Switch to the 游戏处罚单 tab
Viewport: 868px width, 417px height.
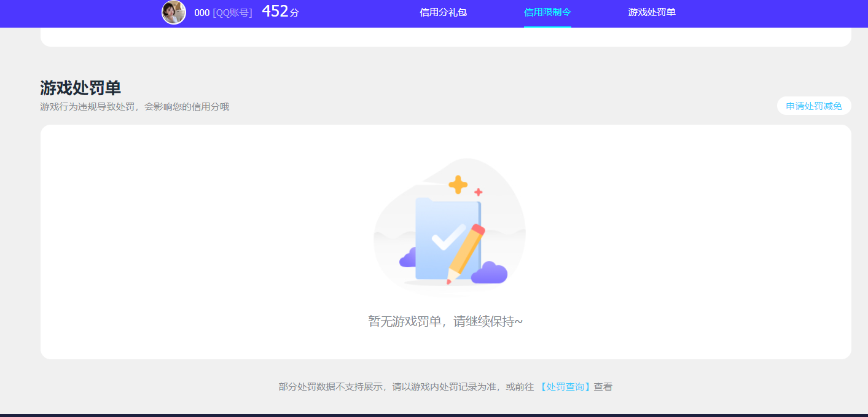(x=651, y=12)
